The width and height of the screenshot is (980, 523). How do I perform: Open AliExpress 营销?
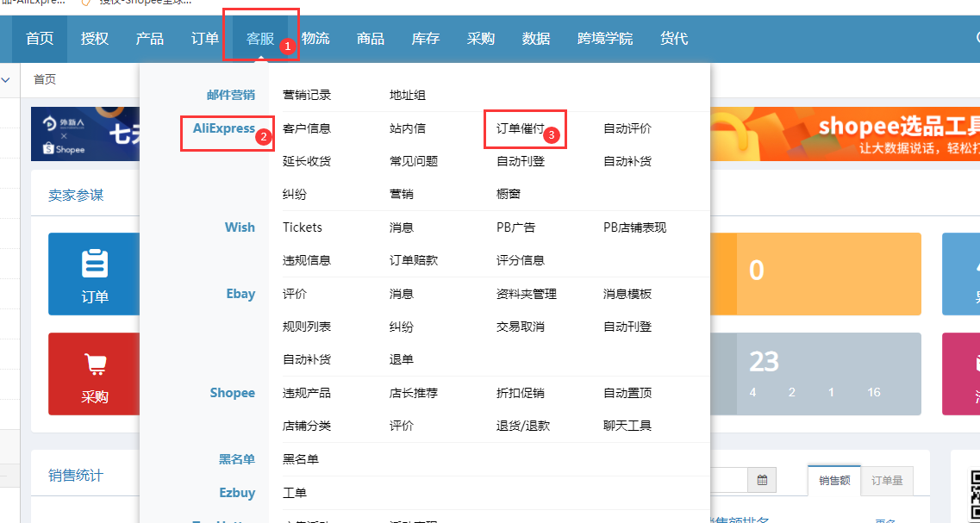(402, 195)
